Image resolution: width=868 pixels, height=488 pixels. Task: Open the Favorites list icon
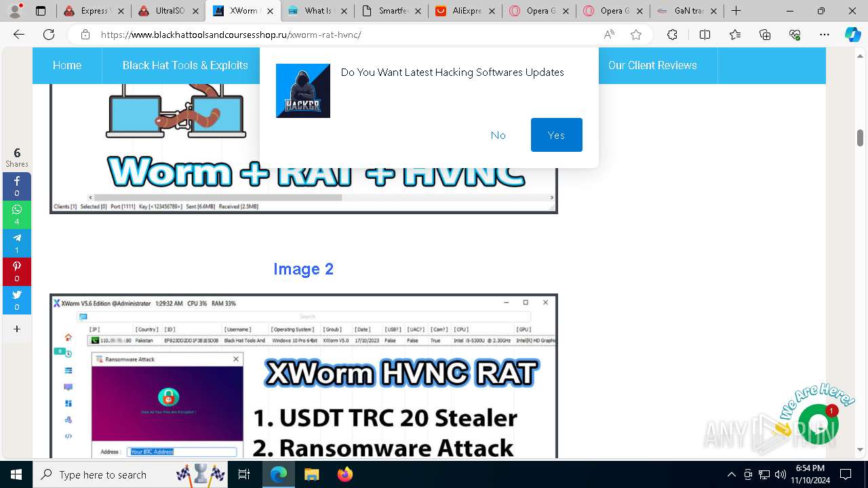pyautogui.click(x=735, y=35)
